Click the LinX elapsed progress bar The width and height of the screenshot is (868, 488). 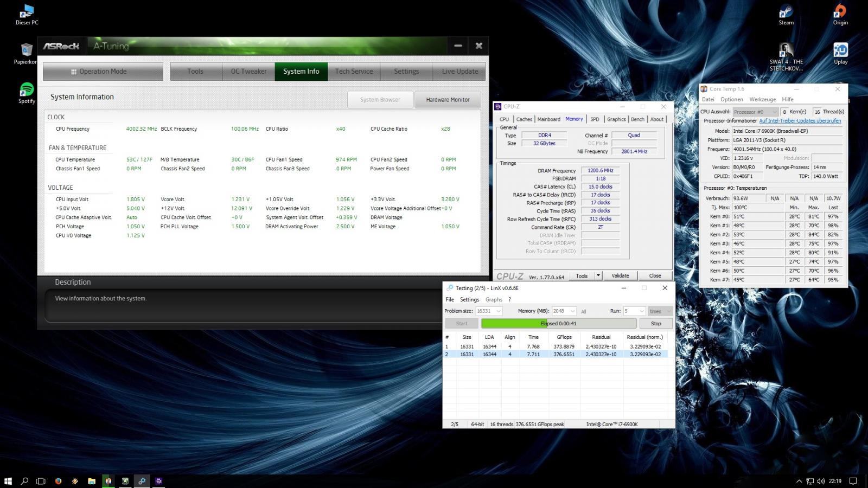[559, 323]
